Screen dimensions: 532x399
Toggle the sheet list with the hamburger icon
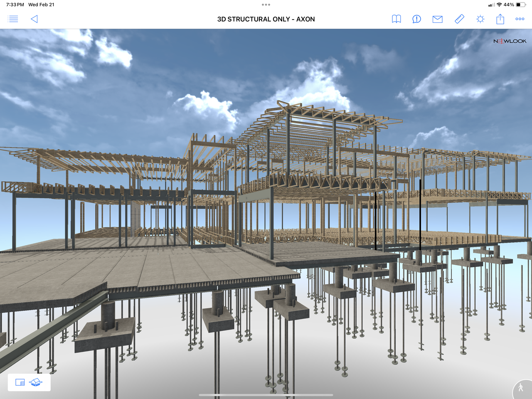point(13,19)
